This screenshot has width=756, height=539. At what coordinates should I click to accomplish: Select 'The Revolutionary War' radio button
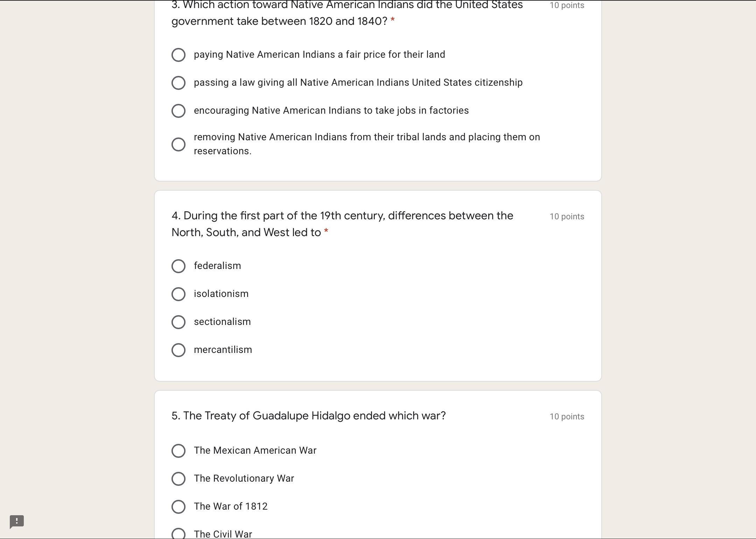click(178, 479)
